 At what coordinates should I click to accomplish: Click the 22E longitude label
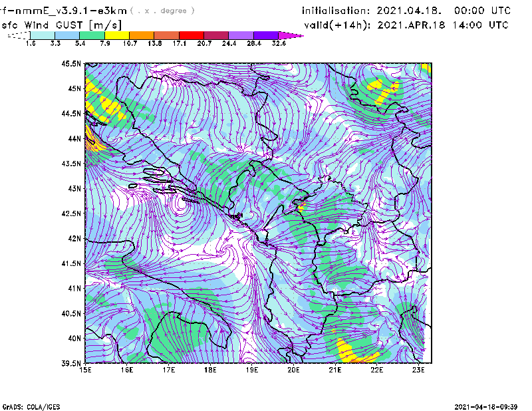coord(376,370)
